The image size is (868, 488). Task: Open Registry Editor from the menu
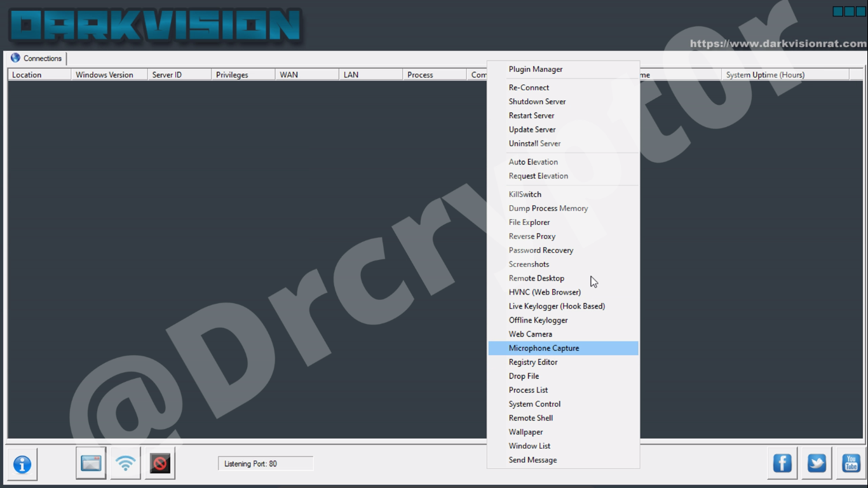pyautogui.click(x=563, y=362)
